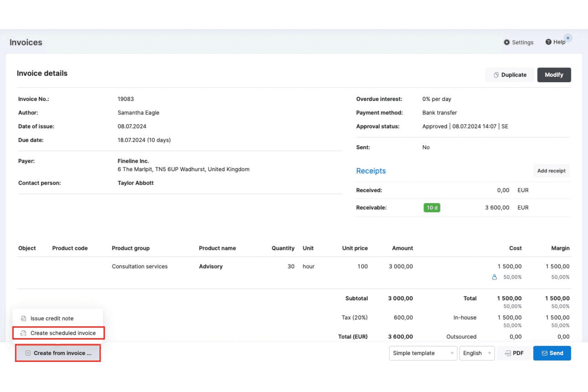Click invoice number 19083
588x392 pixels.
(126, 99)
